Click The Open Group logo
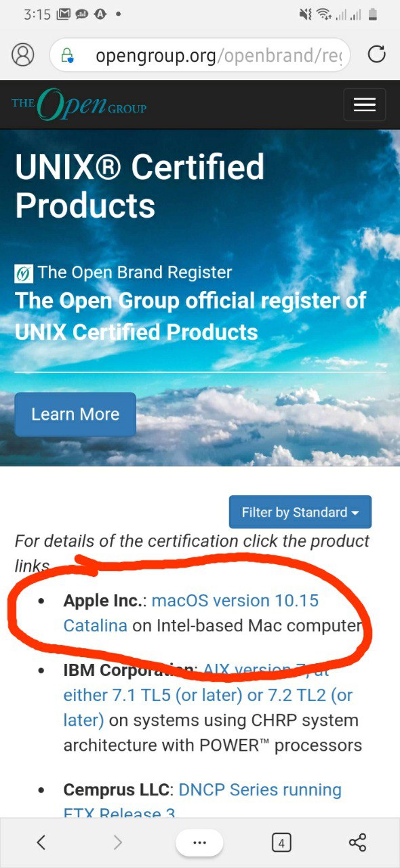Screen dimensions: 400x868 pos(79,104)
